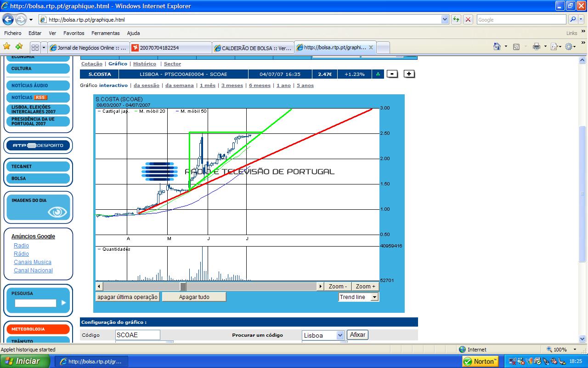The width and height of the screenshot is (588, 368).
Task: Click the Imagens do Dia eye icon
Action: 57,212
